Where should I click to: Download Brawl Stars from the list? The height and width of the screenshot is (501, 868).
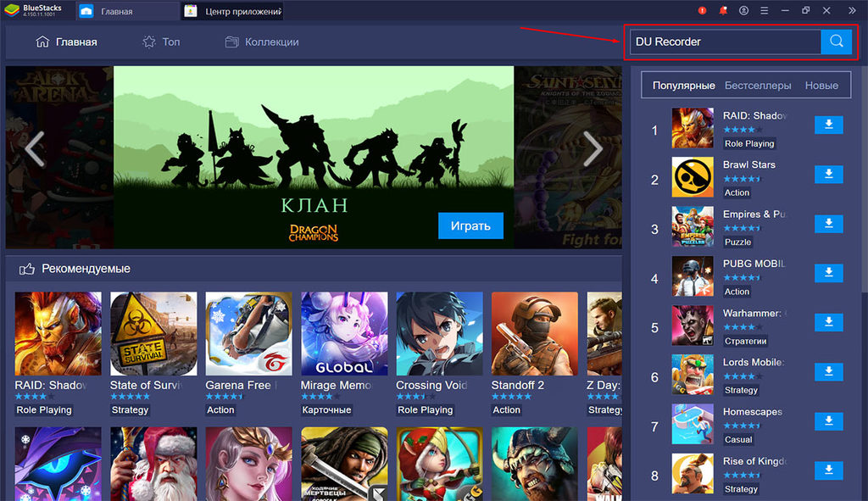[x=829, y=174]
